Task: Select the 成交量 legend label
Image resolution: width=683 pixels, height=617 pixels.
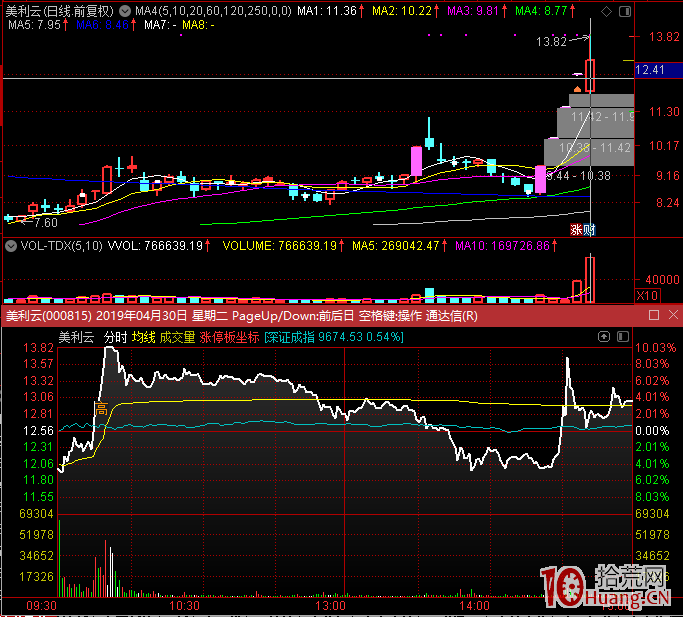Action: 177,337
